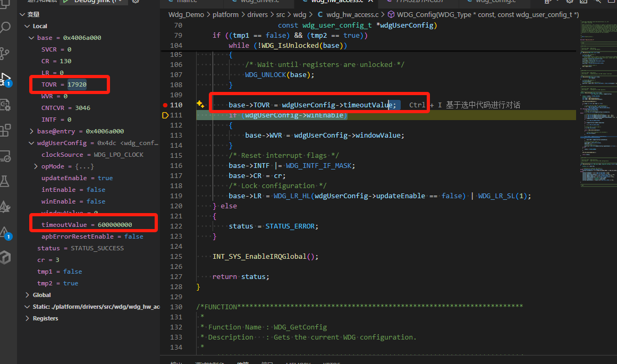
Task: Select the INTF = 0 variable row
Action: 89,120
